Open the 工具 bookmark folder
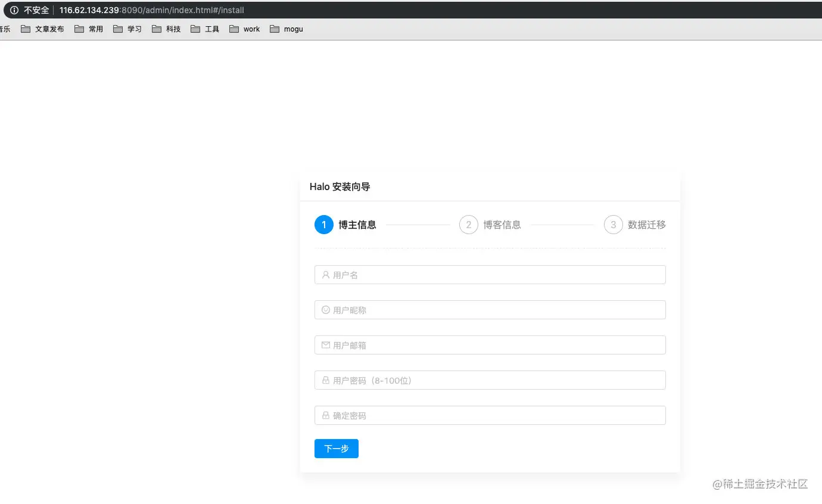 [205, 29]
